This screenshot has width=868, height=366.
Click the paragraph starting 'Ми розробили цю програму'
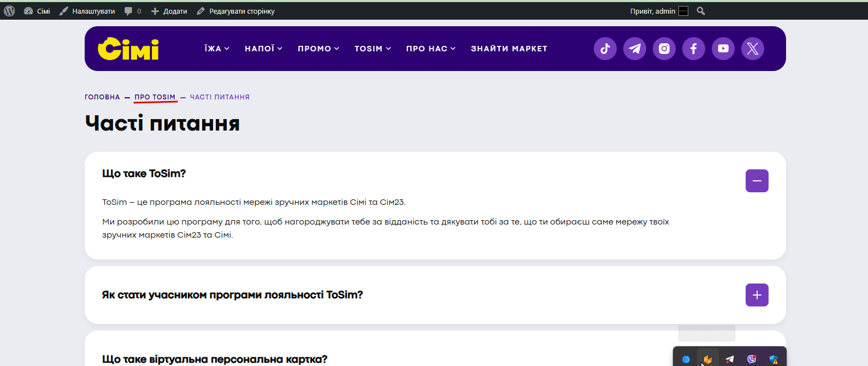(x=386, y=228)
